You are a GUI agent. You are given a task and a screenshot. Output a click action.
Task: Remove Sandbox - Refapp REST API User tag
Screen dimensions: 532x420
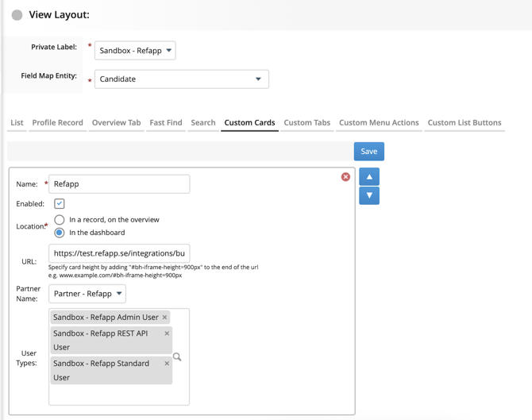[x=167, y=333]
